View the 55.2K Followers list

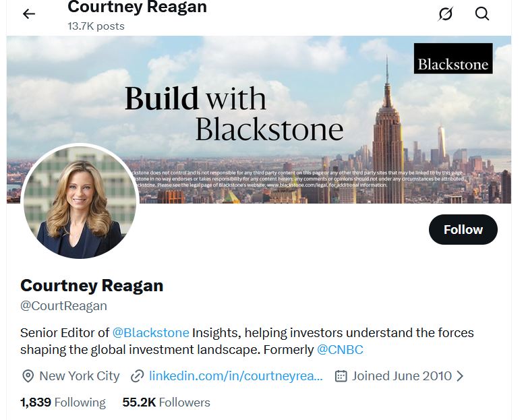pyautogui.click(x=166, y=402)
